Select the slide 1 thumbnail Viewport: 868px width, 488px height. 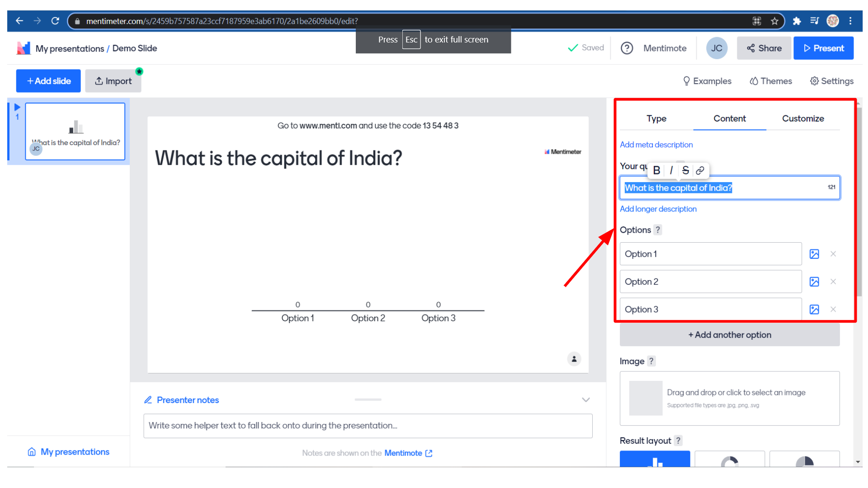point(75,131)
